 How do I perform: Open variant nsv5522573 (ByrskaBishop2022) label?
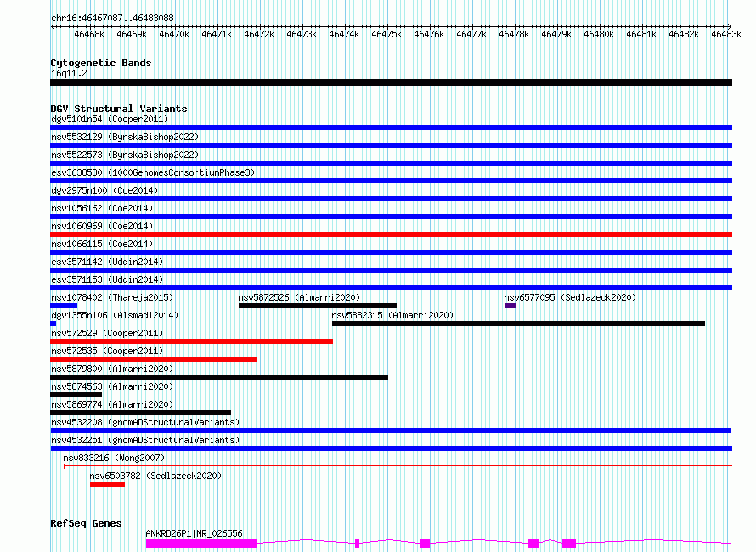125,155
